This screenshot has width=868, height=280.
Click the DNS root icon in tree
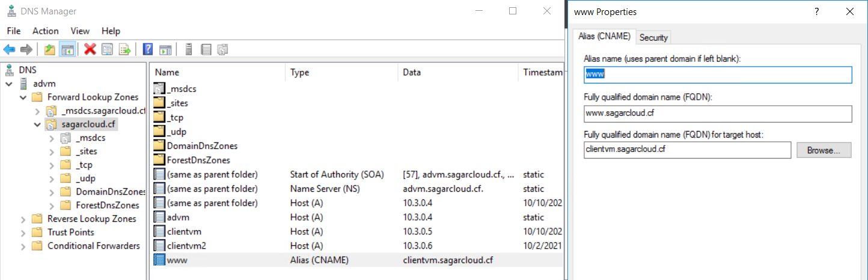10,70
